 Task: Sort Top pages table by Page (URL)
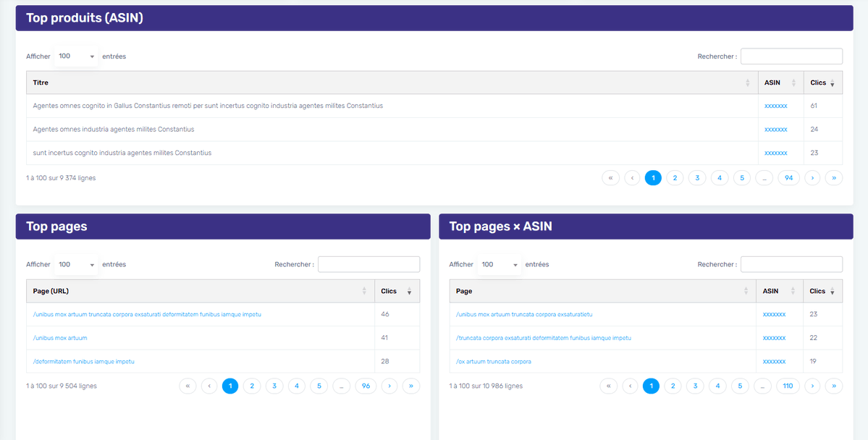click(201, 291)
